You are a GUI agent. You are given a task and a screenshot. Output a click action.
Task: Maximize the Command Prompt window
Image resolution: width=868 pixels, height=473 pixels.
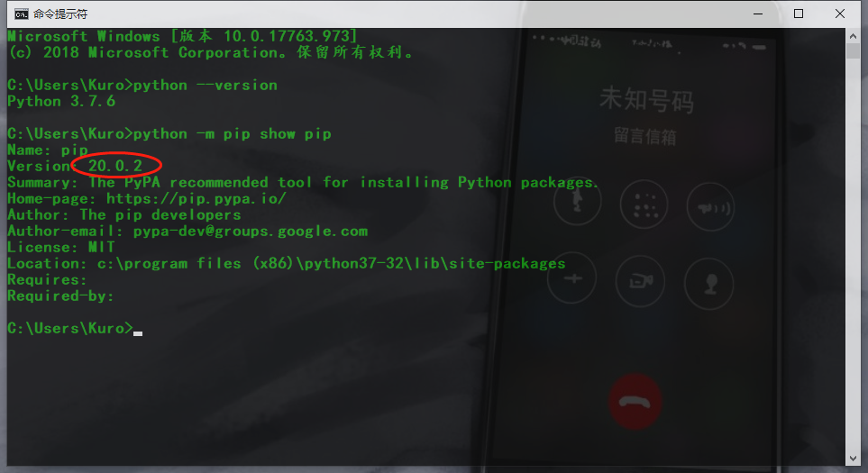click(799, 14)
